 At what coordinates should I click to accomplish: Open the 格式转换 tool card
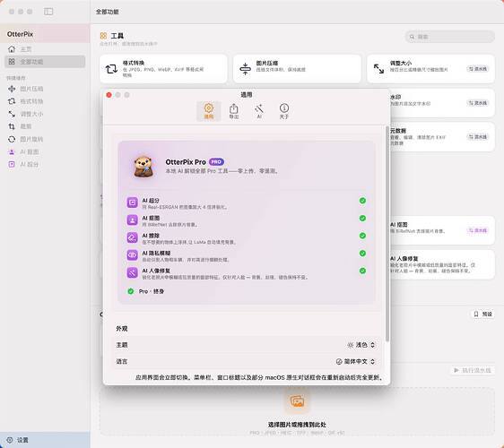(x=163, y=69)
